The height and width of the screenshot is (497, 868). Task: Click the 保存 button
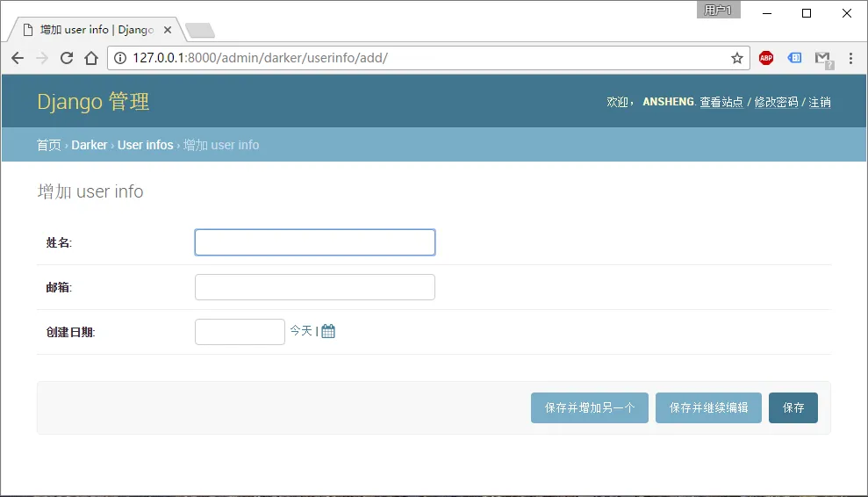point(793,407)
